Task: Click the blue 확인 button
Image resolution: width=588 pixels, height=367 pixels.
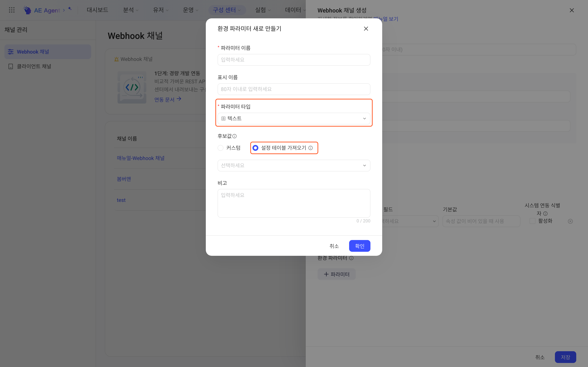Action: [360, 246]
